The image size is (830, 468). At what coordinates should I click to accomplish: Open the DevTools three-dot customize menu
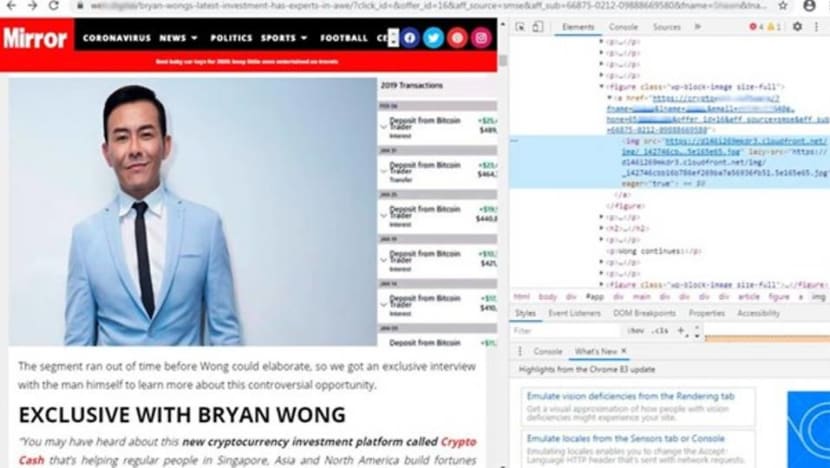(816, 26)
